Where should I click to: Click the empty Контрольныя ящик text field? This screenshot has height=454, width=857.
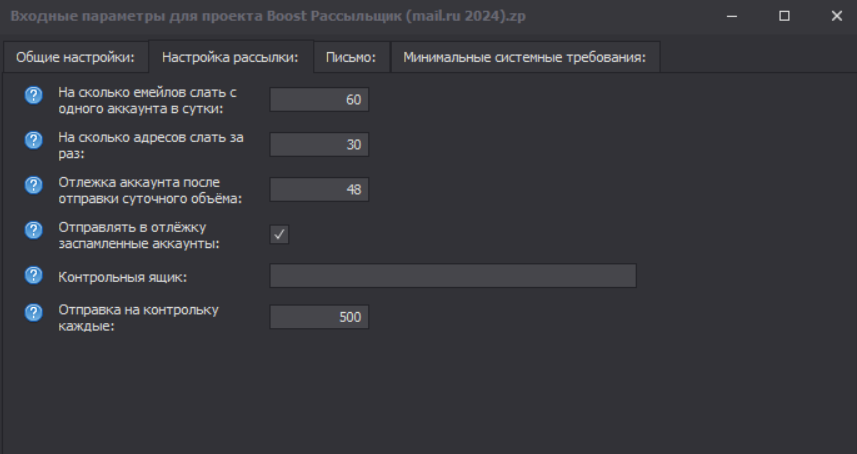[x=453, y=276]
